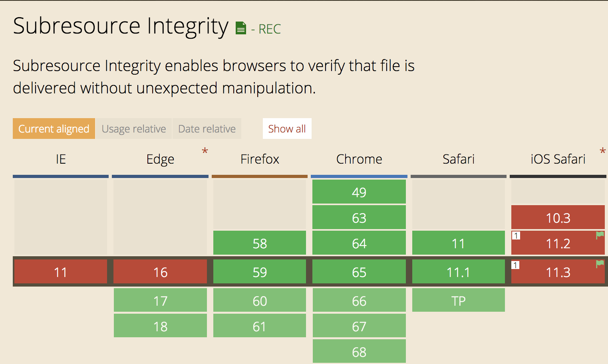Open the REC status link
Viewport: 608px width, 364px height.
(x=266, y=29)
